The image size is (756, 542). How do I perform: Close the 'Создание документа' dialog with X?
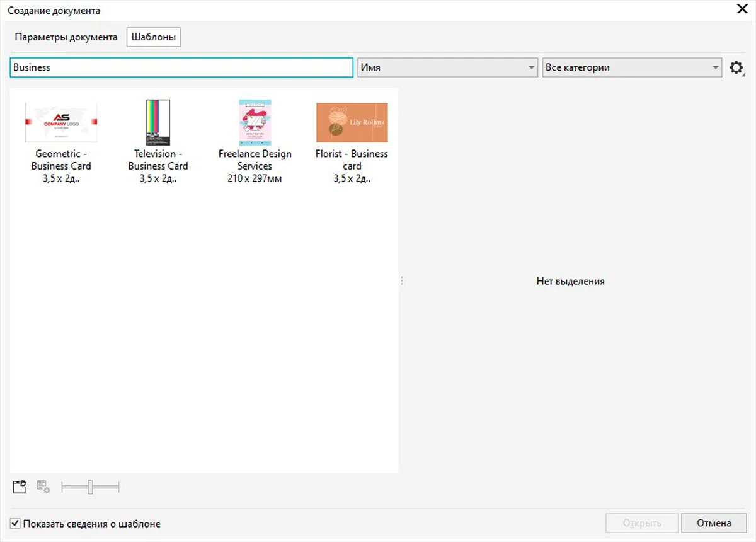pos(742,9)
